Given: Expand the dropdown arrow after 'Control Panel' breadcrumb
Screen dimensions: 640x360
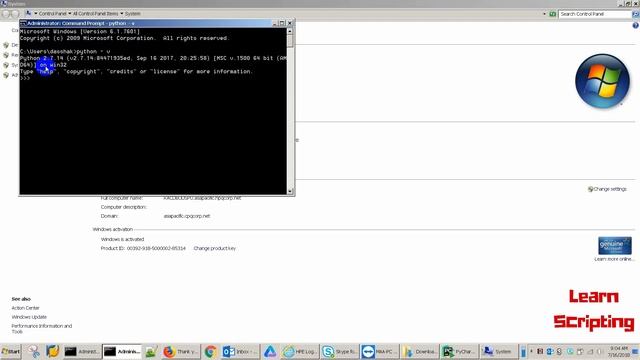Looking at the screenshot, I should [70, 14].
